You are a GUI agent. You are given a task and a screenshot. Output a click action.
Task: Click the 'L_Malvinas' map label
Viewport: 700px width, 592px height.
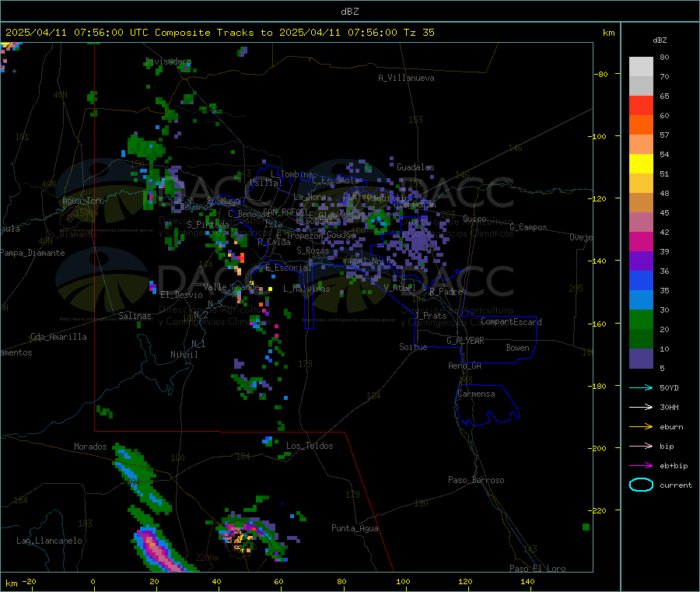click(x=306, y=289)
